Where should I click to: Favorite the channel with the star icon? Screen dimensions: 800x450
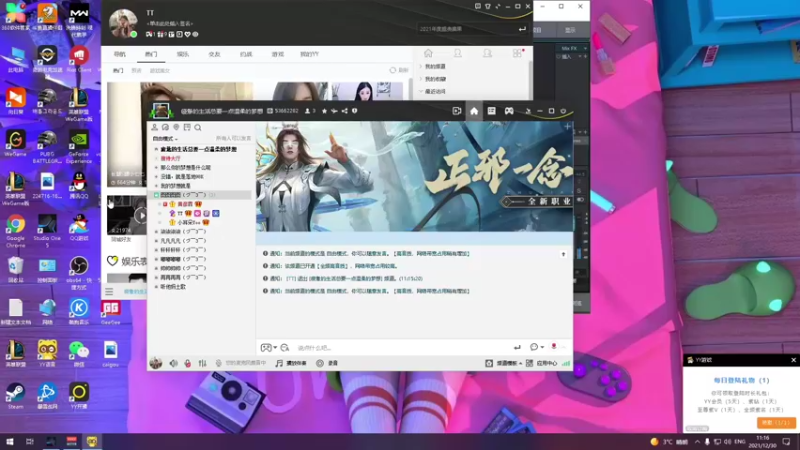324,111
